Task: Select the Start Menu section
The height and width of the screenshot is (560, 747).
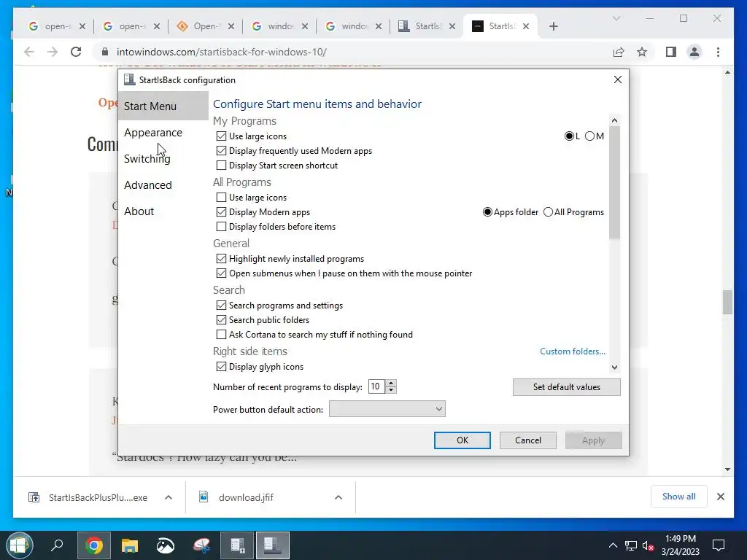Action: coord(163,106)
